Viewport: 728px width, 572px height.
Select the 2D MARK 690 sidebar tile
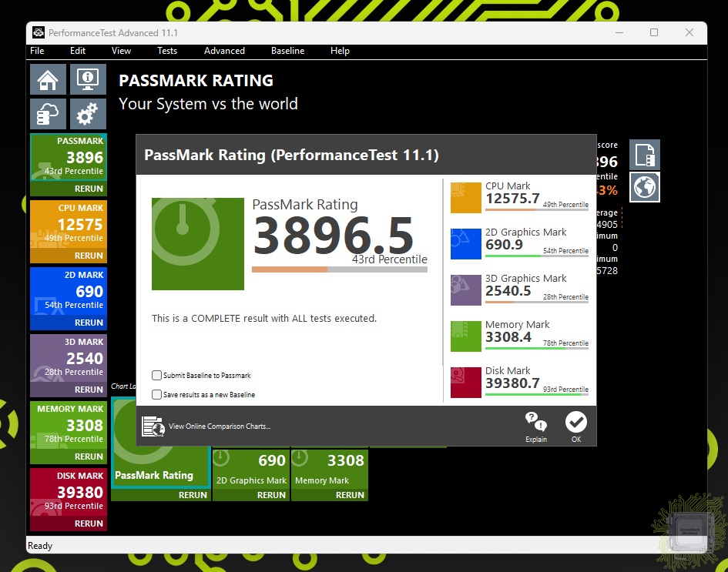coord(69,291)
